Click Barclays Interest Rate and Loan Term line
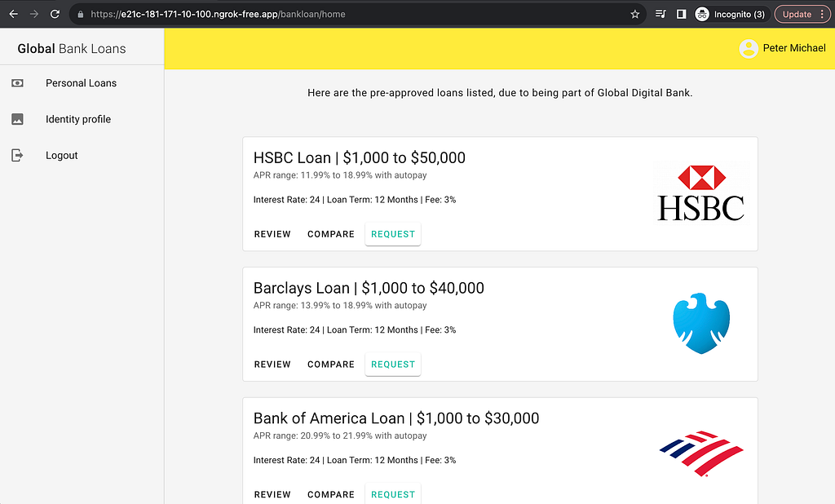The image size is (835, 504). [x=355, y=329]
